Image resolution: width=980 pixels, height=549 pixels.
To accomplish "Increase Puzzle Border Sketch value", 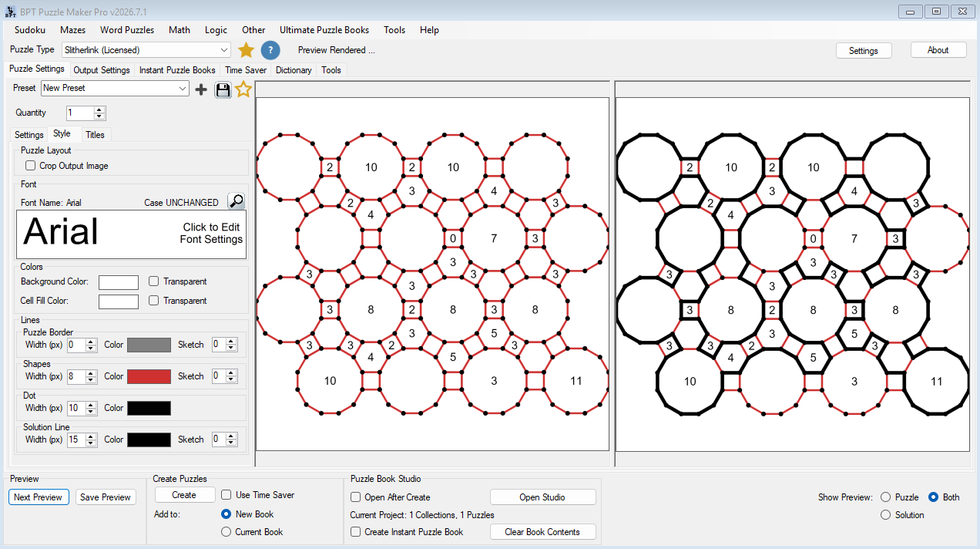I will pyautogui.click(x=232, y=342).
